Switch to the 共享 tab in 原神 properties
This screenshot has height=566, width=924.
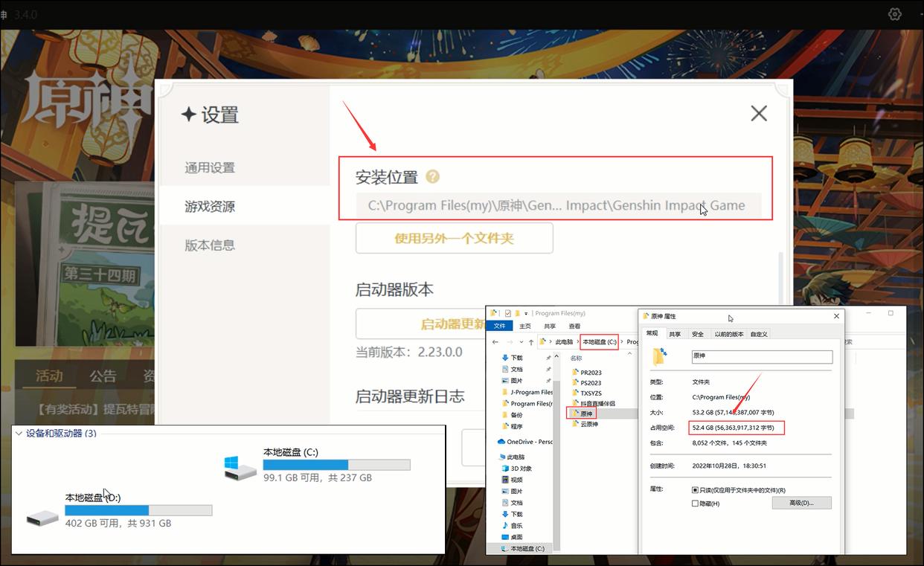(x=676, y=334)
